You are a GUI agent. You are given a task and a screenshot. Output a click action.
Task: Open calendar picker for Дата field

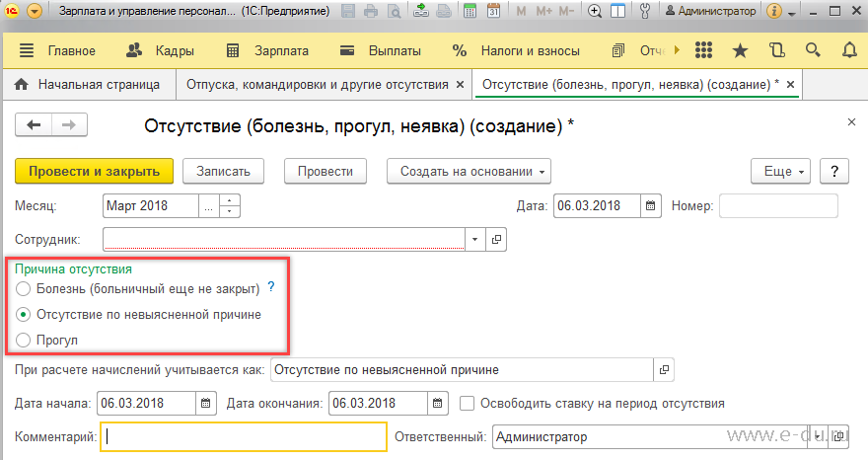650,206
